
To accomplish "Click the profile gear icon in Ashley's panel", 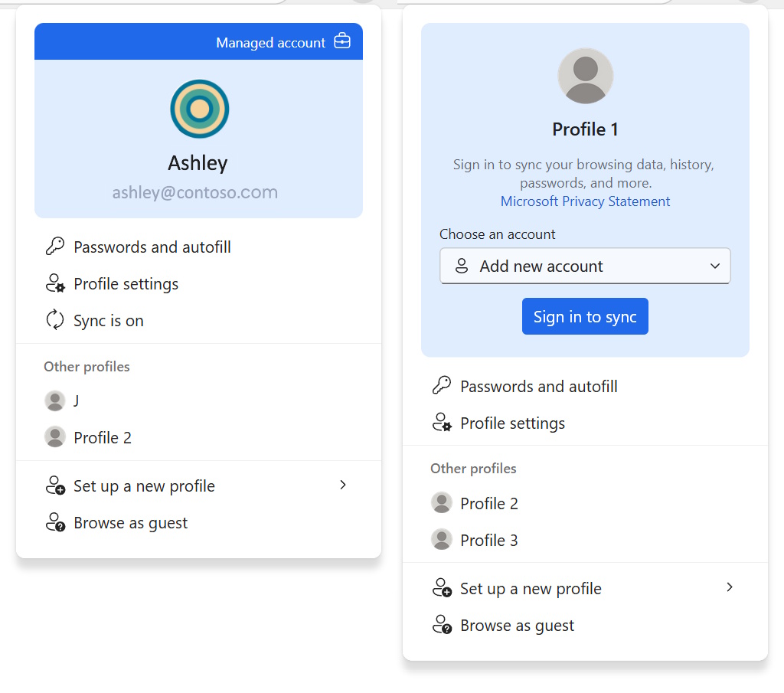I will 55,284.
